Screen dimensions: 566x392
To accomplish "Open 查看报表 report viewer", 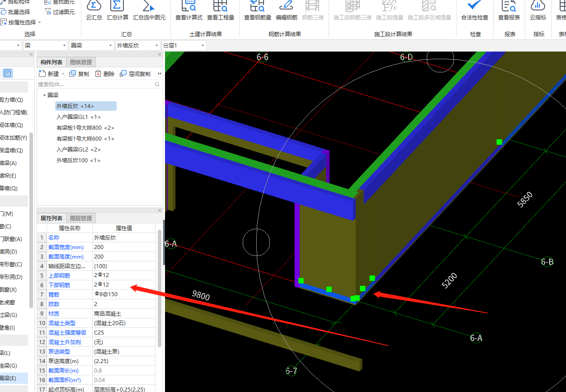I will [x=509, y=10].
